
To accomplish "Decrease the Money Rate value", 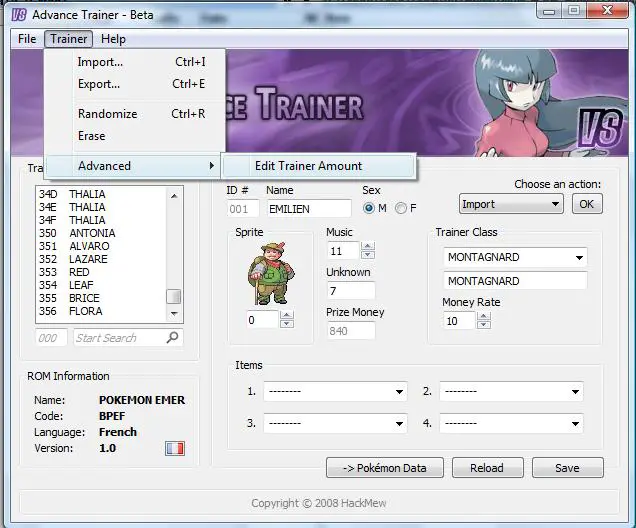I will tap(483, 325).
